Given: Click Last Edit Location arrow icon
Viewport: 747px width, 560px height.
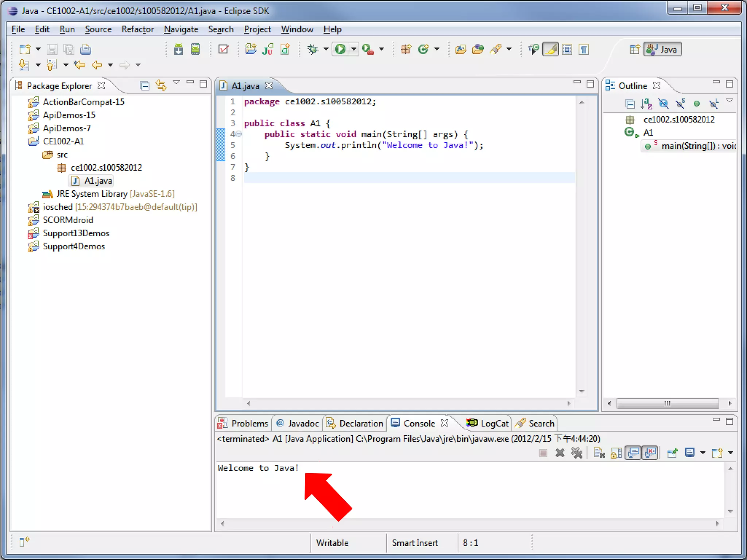Looking at the screenshot, I should point(80,65).
